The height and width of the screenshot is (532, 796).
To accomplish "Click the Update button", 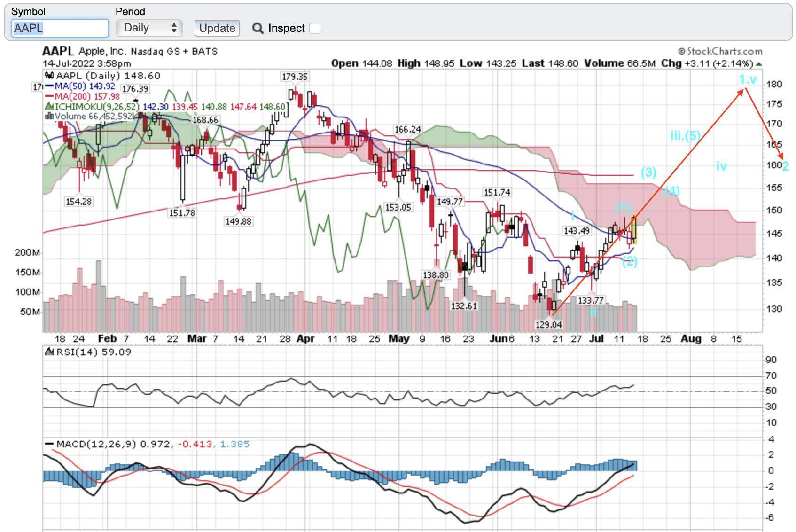I will [217, 28].
